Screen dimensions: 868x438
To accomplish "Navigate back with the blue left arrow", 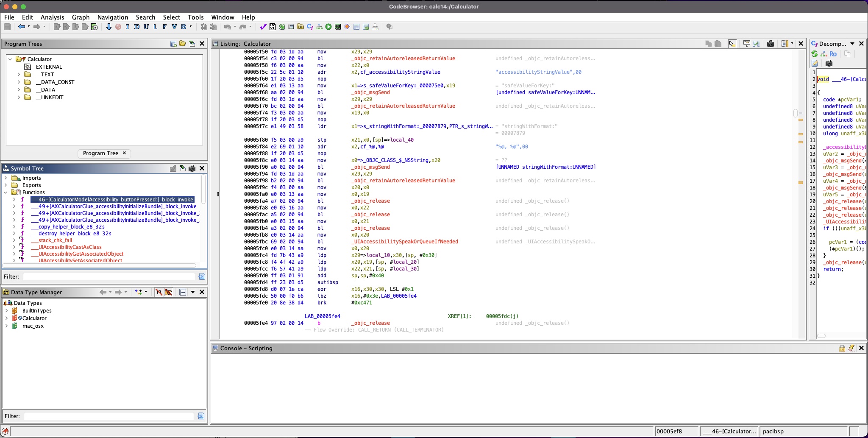I will coord(21,27).
